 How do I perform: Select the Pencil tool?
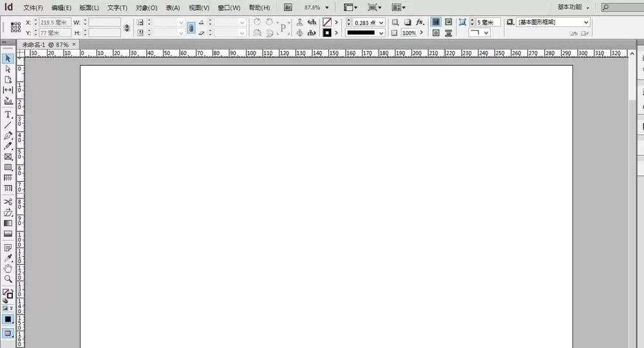tap(8, 146)
